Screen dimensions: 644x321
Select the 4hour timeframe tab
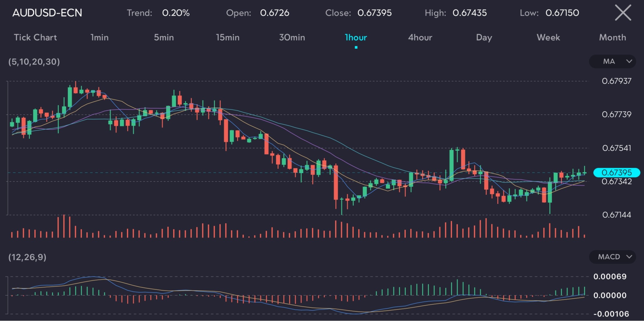click(x=420, y=37)
